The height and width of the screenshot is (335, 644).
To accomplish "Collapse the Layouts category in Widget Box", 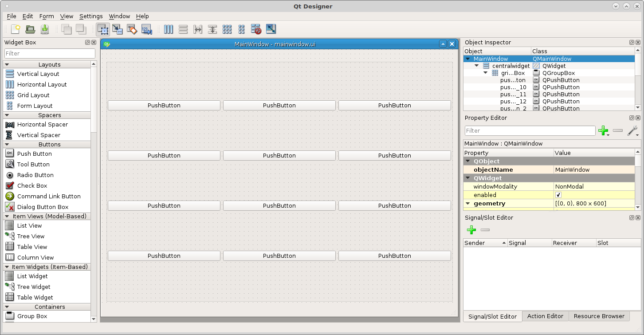I will coord(7,65).
